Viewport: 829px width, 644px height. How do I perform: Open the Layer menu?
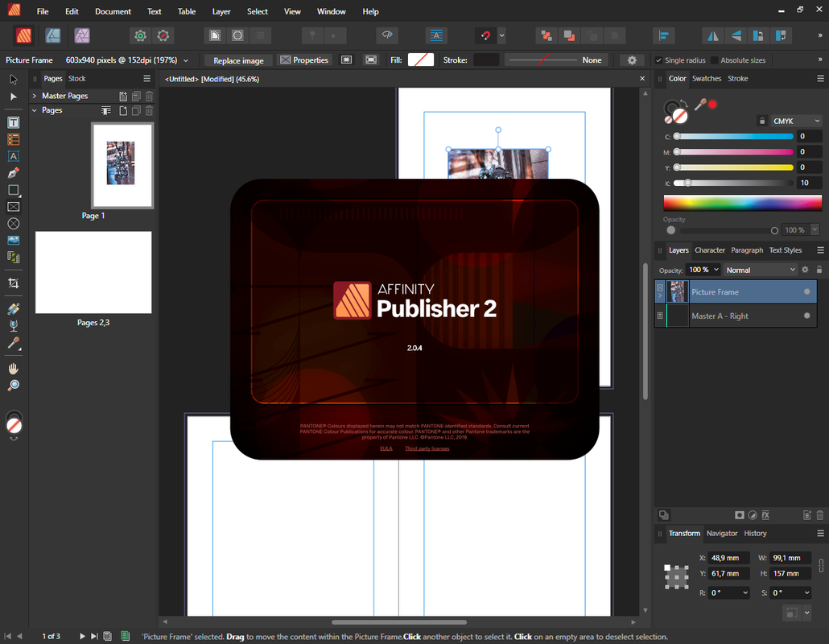coord(221,11)
